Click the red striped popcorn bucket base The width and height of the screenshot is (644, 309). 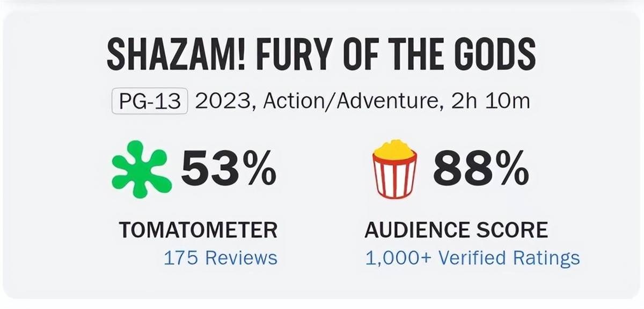[x=395, y=178]
